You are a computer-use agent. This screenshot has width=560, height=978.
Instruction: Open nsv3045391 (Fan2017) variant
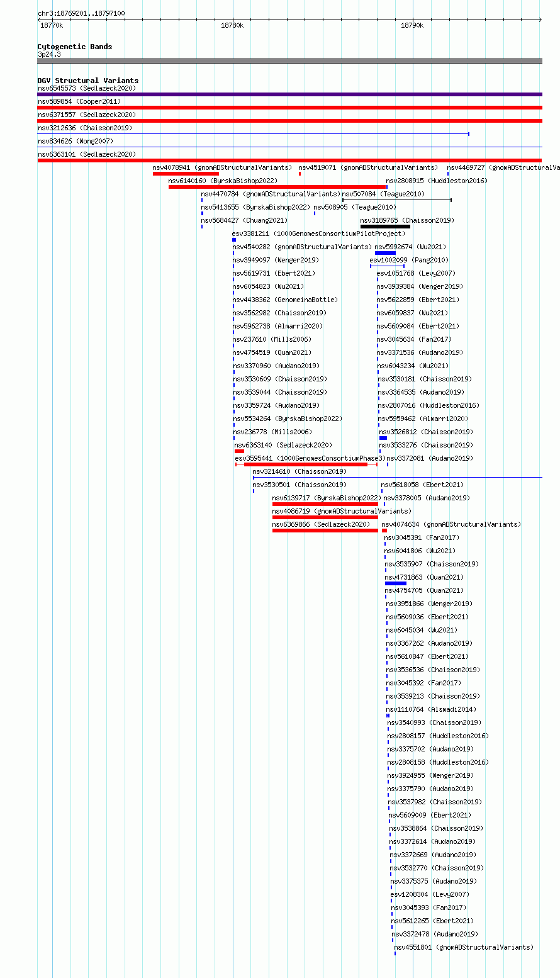(422, 537)
